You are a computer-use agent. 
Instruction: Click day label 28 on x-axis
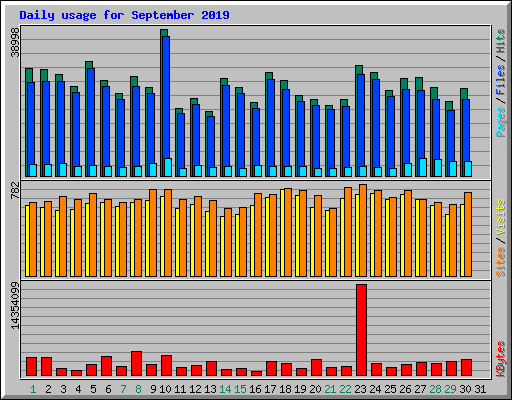point(435,389)
